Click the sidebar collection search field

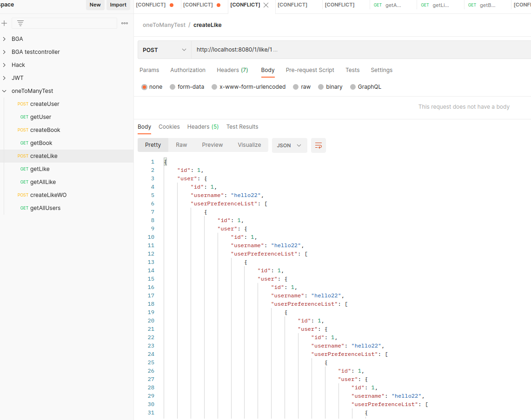pos(64,23)
